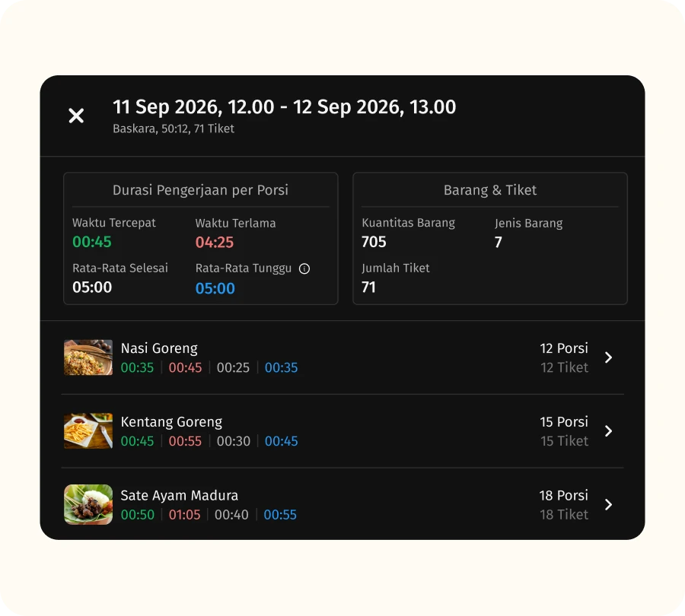This screenshot has height=616, width=685.
Task: Click the Waktu Tercepat value 00:45
Action: (92, 243)
